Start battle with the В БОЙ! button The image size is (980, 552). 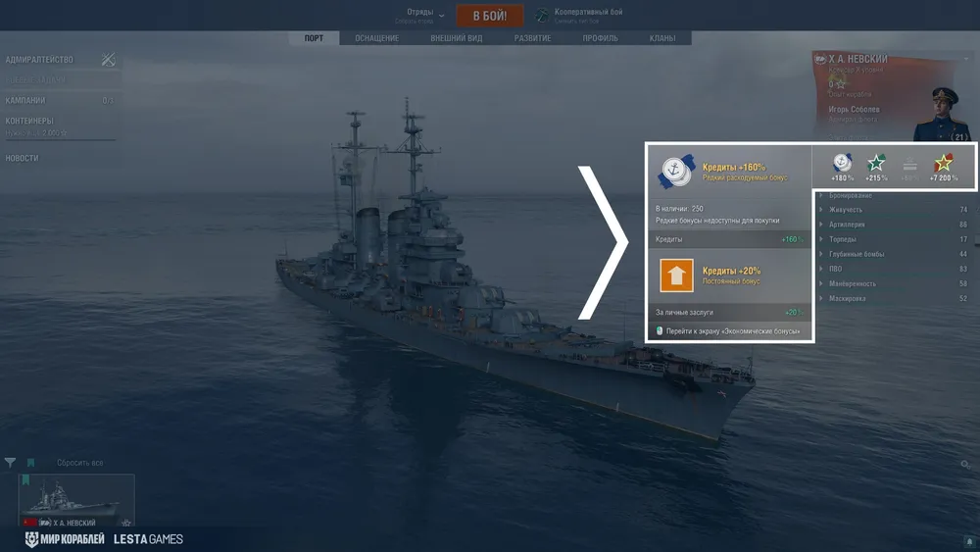pos(489,16)
